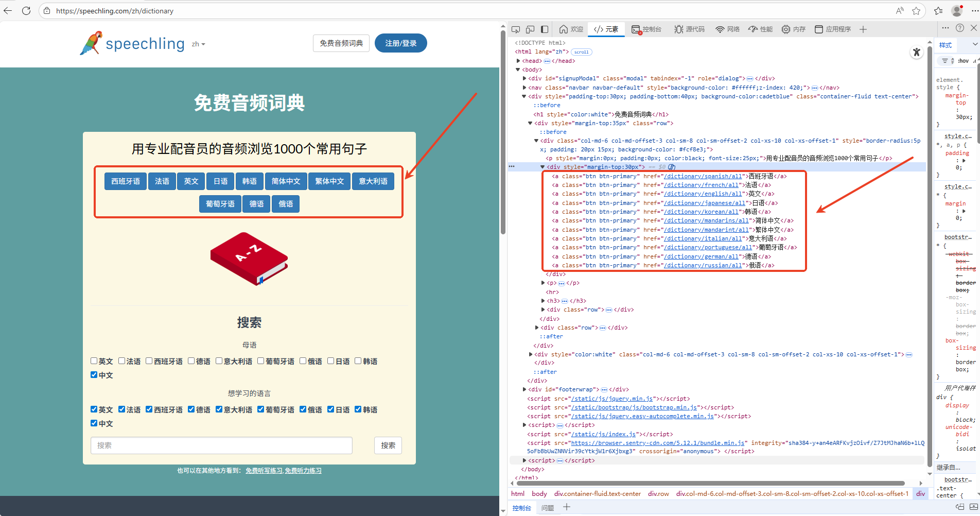Uncheck 韩语 under 想学习的语言
The image size is (980, 516).
358,409
